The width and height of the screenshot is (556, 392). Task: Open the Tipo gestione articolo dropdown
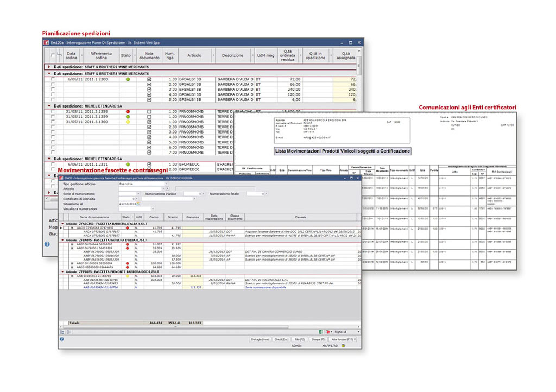coord(166,184)
